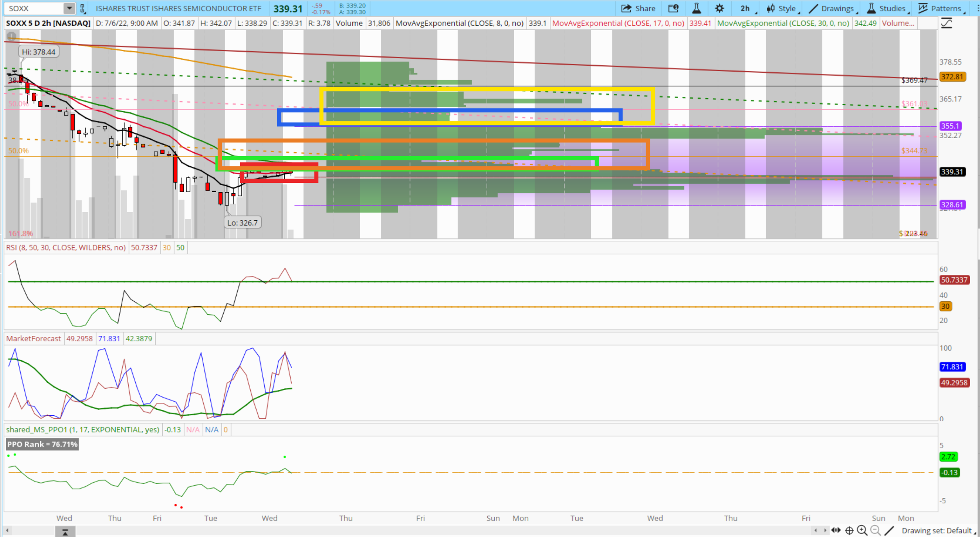Toggle the price axis curve settings icon
The height and width of the screenshot is (537, 980).
pos(946,23)
